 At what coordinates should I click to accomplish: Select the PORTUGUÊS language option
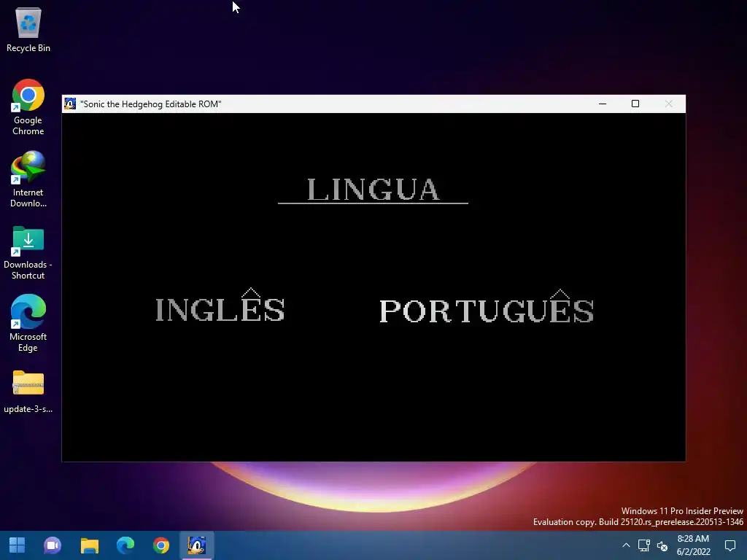click(x=487, y=307)
